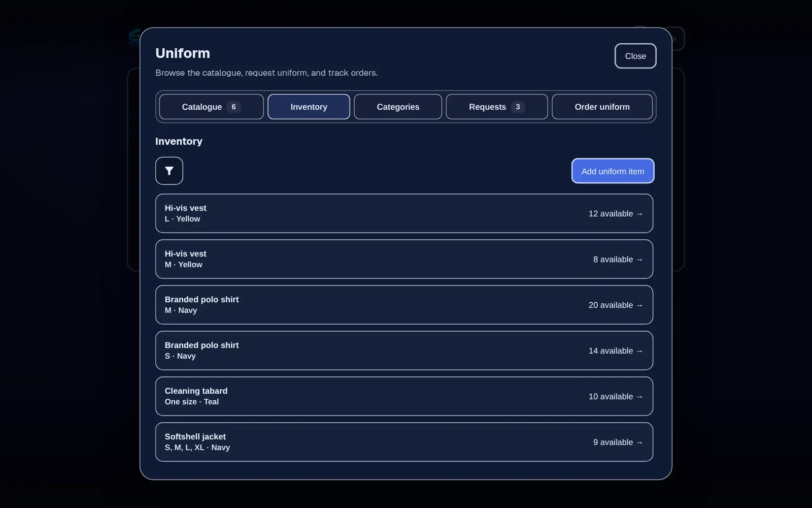Screen dimensions: 812x508
Task: Open the Hi-vis vest M Yellow row
Action: pyautogui.click(x=404, y=259)
